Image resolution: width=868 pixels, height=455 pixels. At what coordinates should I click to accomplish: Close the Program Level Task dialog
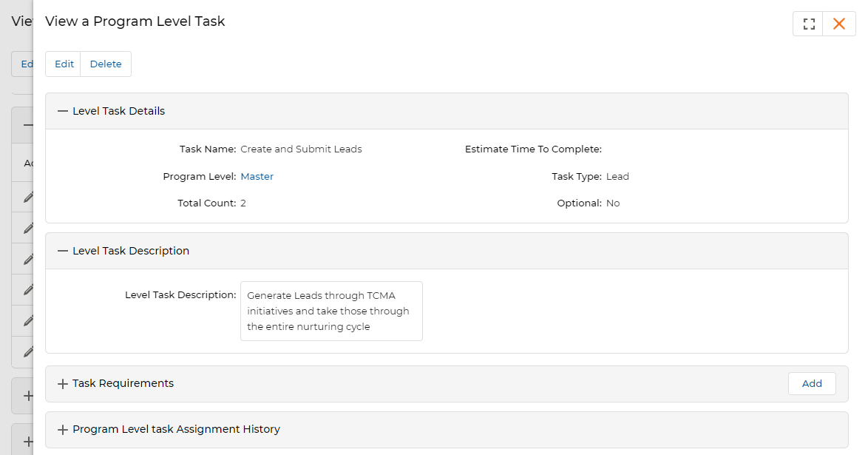839,24
